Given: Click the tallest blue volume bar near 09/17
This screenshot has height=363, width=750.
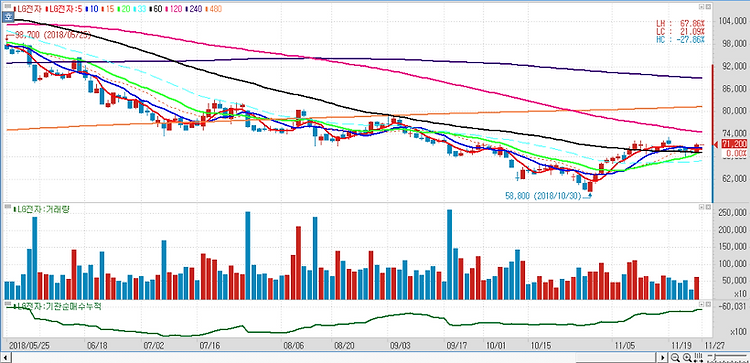Looking at the screenshot, I should (x=450, y=254).
